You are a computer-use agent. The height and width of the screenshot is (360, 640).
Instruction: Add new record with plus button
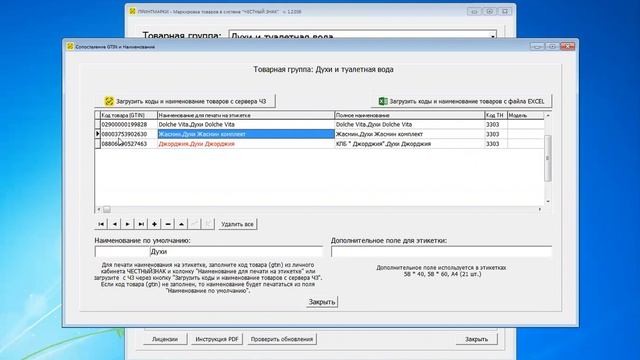[x=154, y=224]
